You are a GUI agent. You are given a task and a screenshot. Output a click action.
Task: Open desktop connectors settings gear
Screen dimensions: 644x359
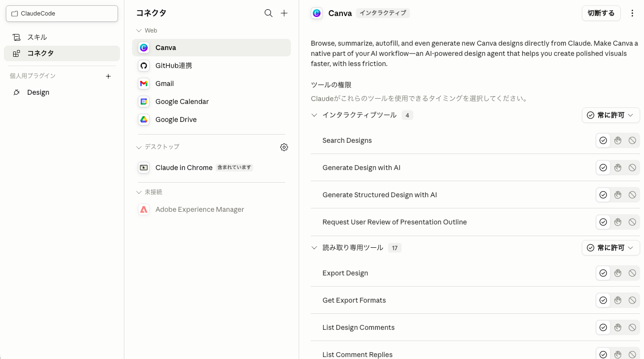pos(284,147)
